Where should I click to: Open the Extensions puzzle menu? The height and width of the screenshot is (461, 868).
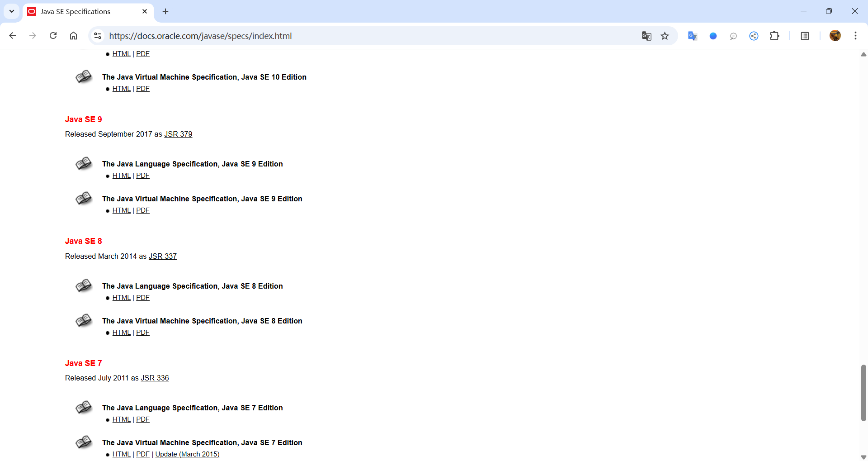(x=774, y=36)
